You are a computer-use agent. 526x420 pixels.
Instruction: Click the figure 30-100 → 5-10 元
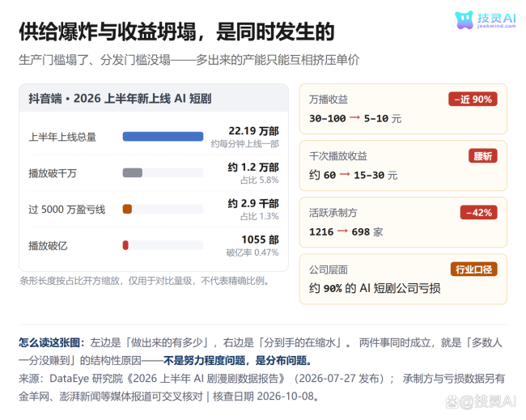click(355, 118)
